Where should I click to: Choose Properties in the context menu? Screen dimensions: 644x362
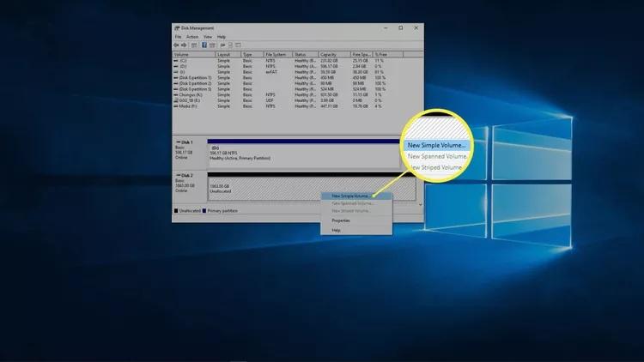pos(341,220)
